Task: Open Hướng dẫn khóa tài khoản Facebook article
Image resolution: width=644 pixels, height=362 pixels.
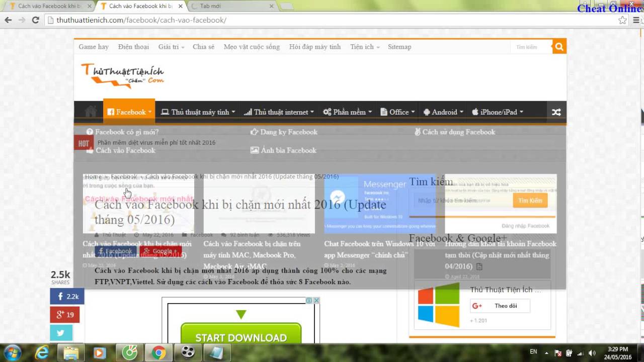Action: click(501, 255)
